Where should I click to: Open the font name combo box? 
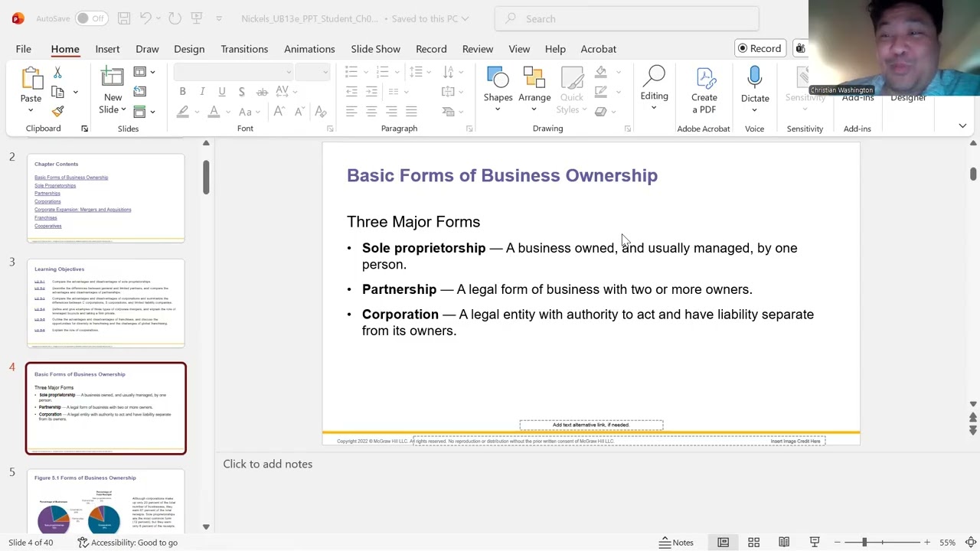[x=234, y=72]
